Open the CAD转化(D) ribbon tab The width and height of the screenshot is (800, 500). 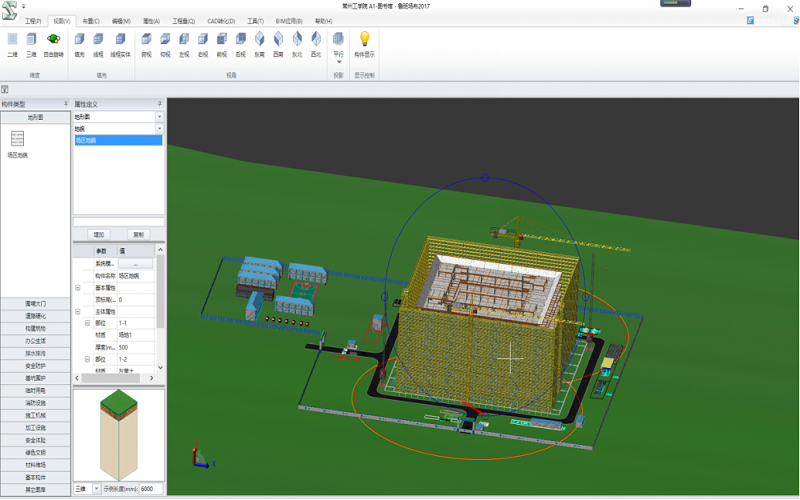[221, 21]
